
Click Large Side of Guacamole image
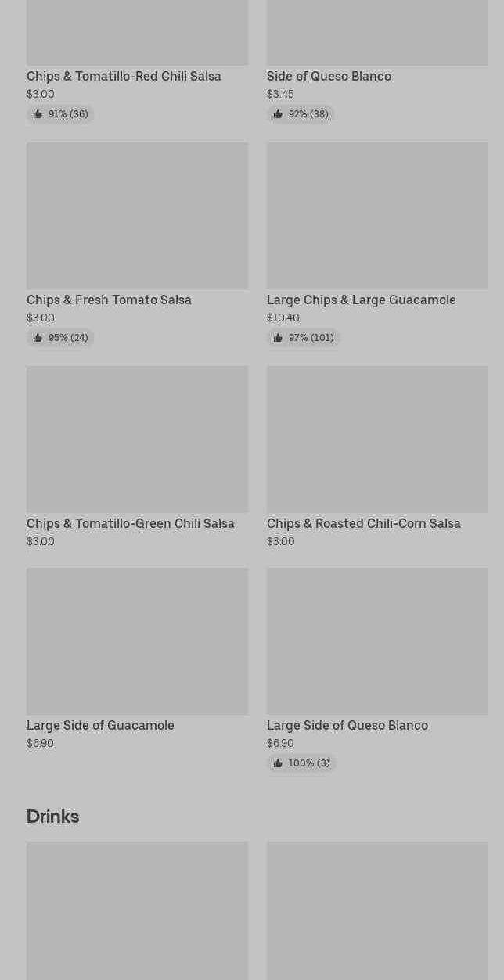coord(137,641)
